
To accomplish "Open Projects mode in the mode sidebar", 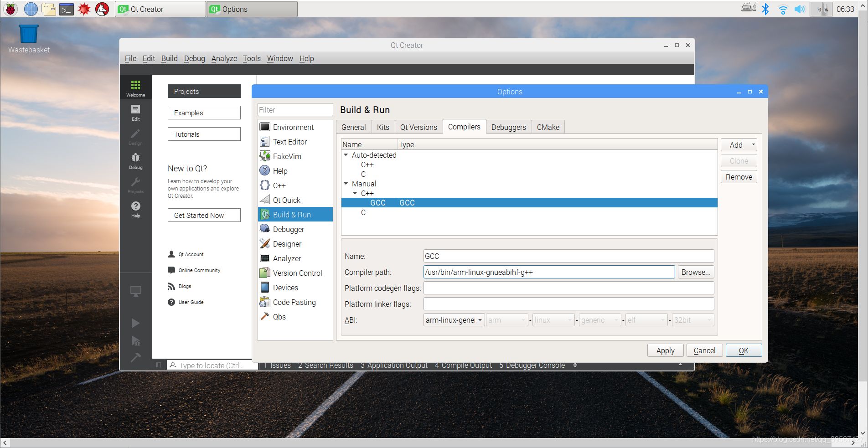I will pos(135,185).
